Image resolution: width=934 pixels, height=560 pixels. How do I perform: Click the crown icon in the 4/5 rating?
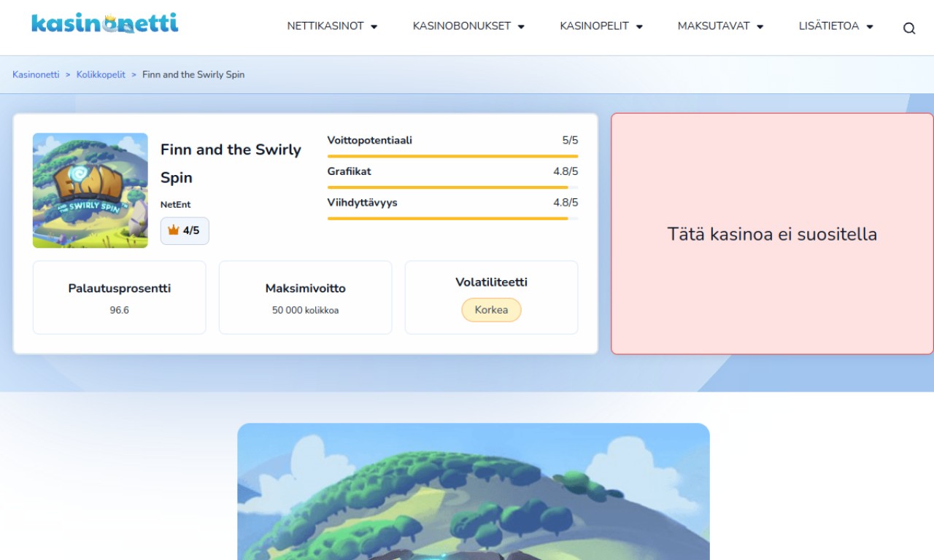(174, 230)
